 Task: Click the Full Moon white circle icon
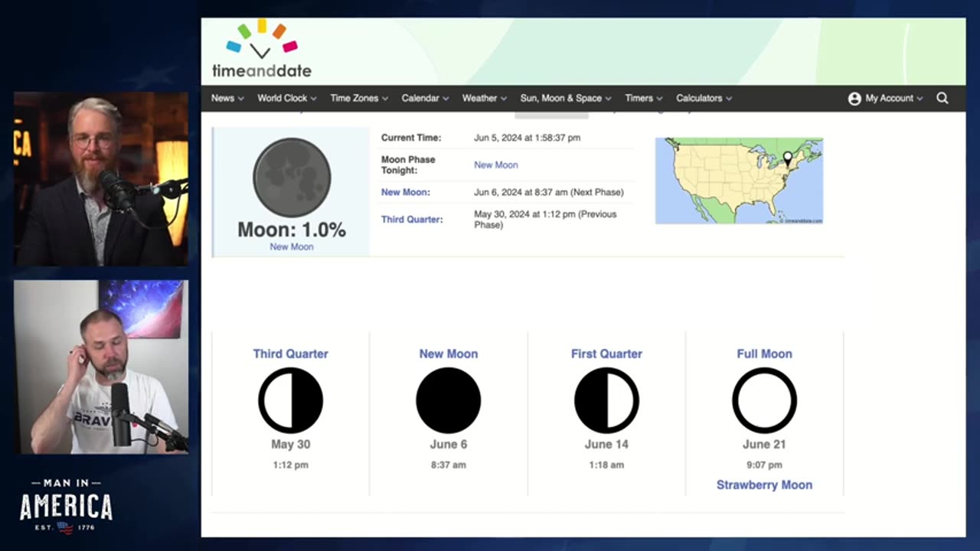(764, 400)
